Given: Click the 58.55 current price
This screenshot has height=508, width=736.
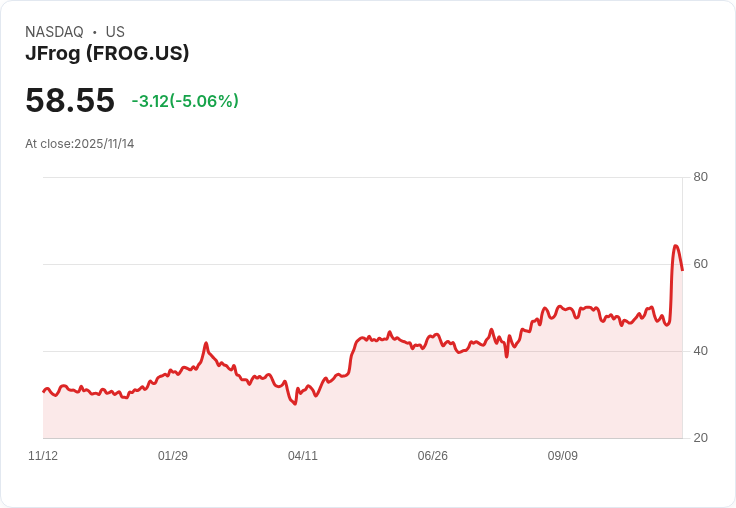Looking at the screenshot, I should click(70, 101).
